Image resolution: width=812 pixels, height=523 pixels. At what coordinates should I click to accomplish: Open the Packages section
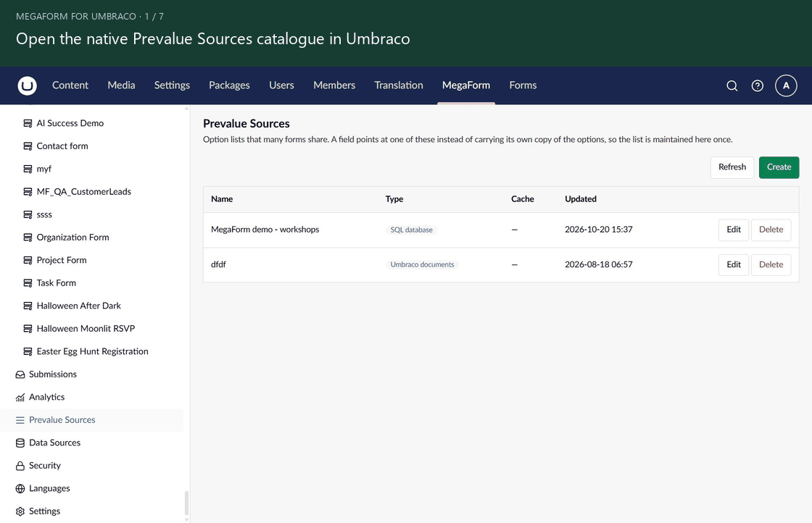229,85
